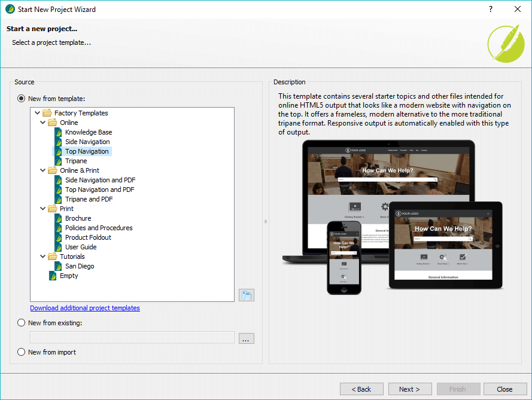Image resolution: width=532 pixels, height=400 pixels.
Task: Click the Factory Templates folder icon
Action: pyautogui.click(x=47, y=113)
